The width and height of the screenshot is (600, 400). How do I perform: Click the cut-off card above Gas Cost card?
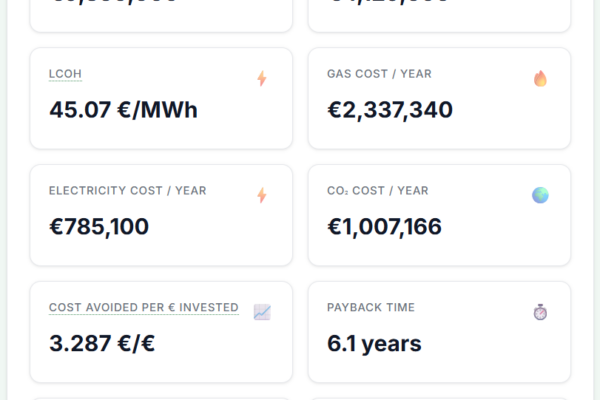[439, 14]
